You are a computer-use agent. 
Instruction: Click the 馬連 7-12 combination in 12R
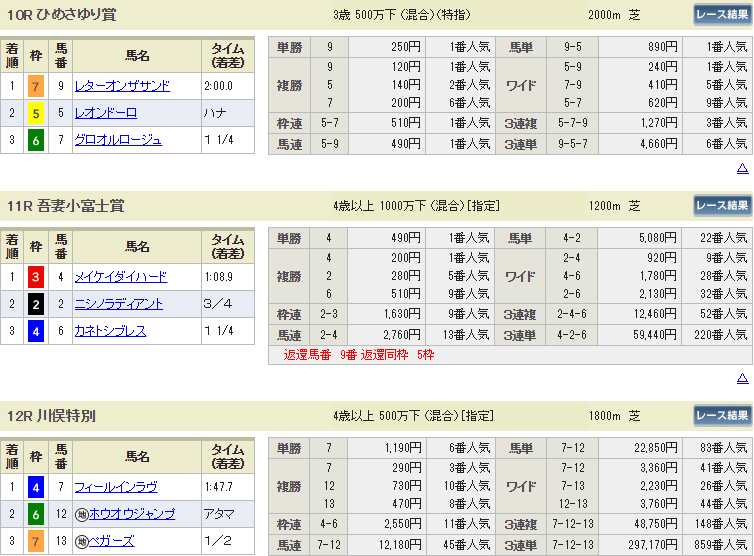click(329, 544)
